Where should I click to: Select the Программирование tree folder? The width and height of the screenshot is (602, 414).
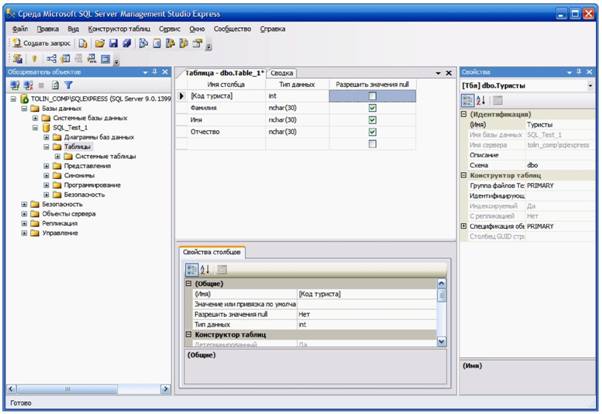pyautogui.click(x=92, y=185)
